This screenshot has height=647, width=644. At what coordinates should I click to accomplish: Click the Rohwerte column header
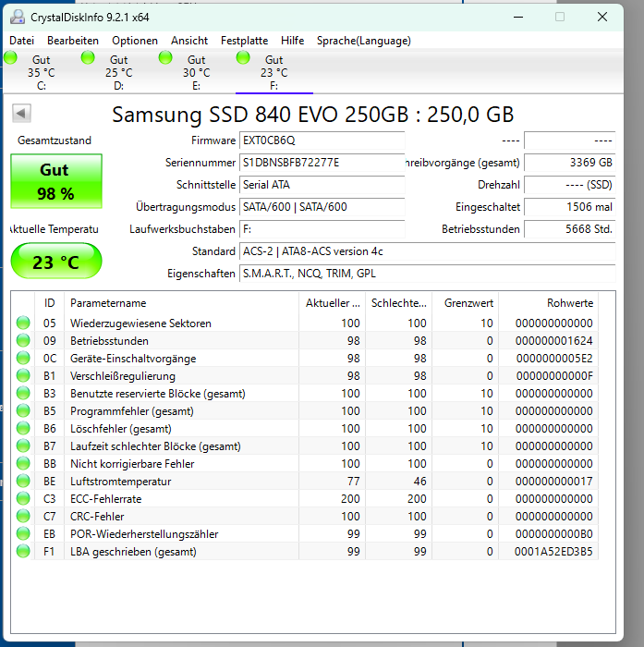point(549,303)
